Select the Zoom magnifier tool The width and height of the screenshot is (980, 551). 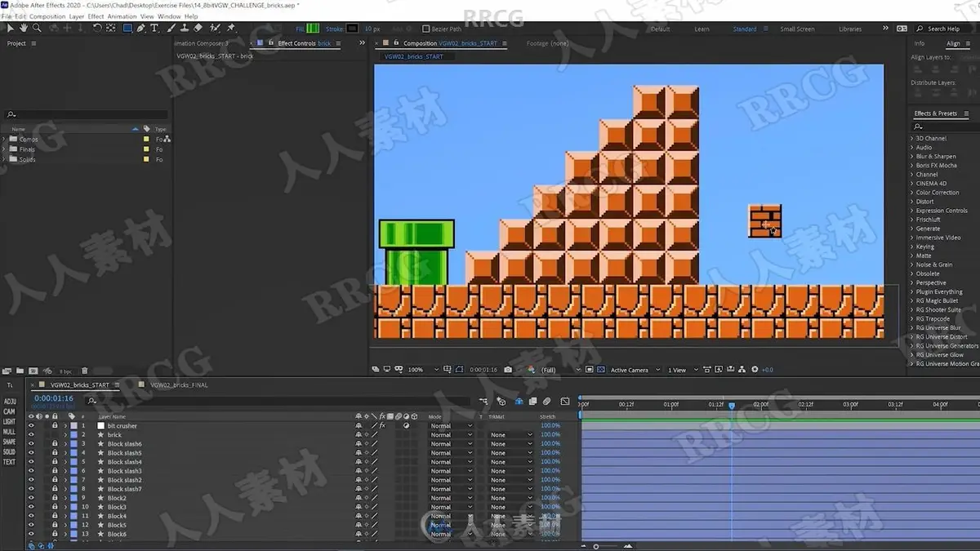pyautogui.click(x=37, y=28)
